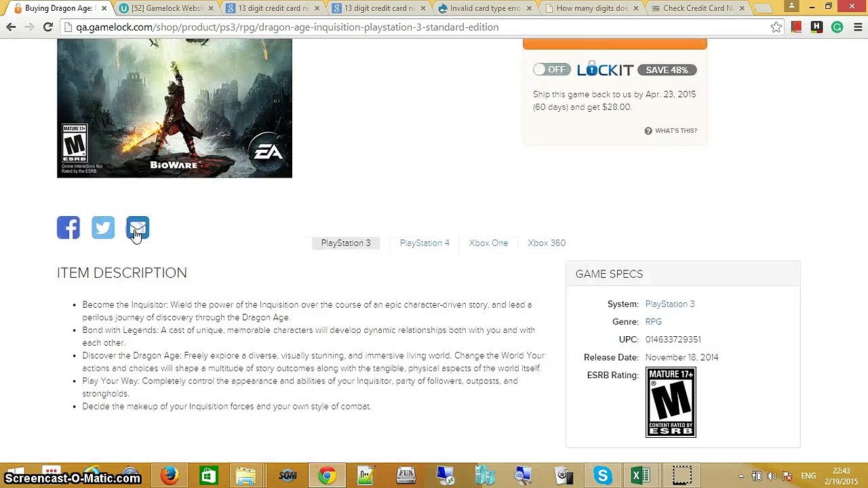The image size is (868, 488).
Task: Open Excel from the taskbar
Action: 642,475
